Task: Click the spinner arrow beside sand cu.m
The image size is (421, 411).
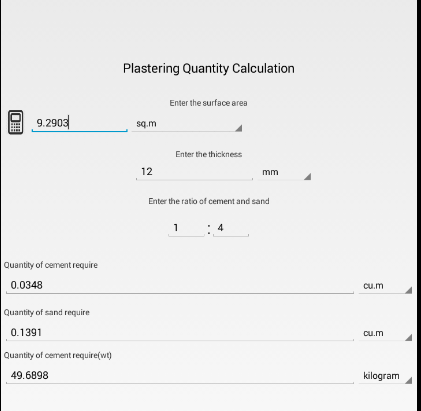Action: pos(409,338)
